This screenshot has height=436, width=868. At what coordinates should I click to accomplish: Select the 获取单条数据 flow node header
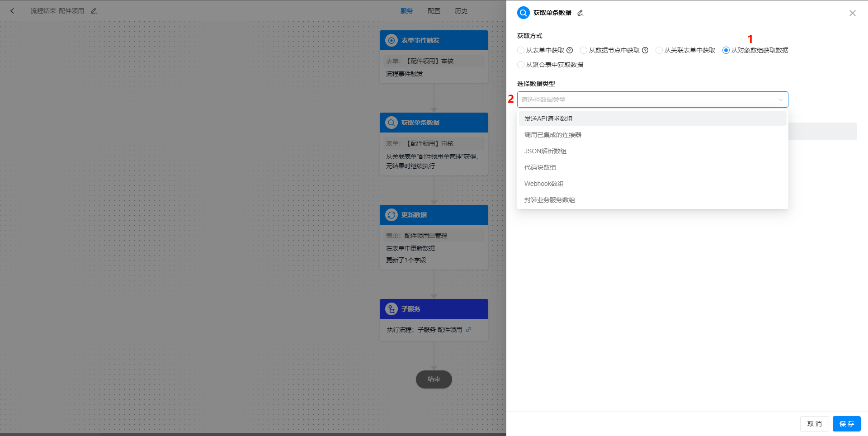coord(434,123)
